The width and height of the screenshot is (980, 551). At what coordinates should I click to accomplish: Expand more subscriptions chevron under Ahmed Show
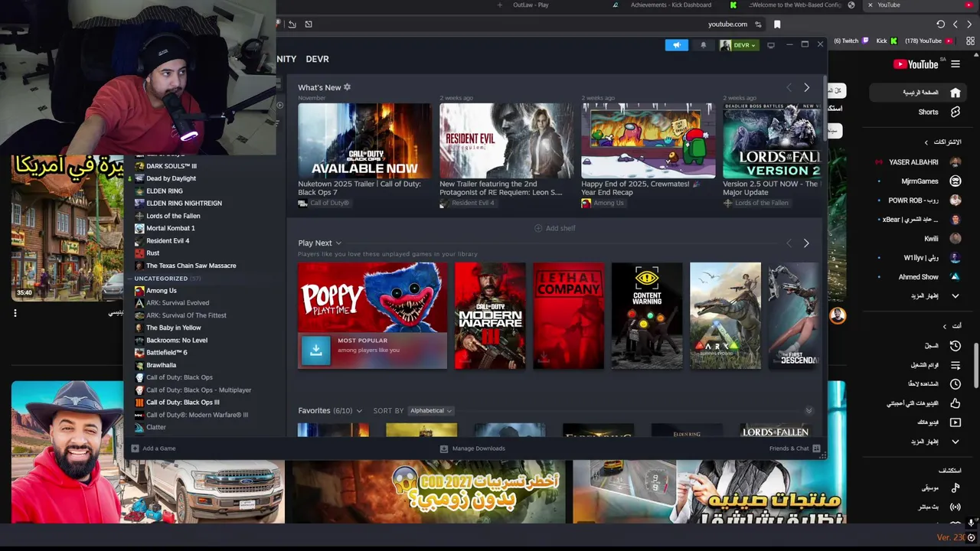(955, 296)
